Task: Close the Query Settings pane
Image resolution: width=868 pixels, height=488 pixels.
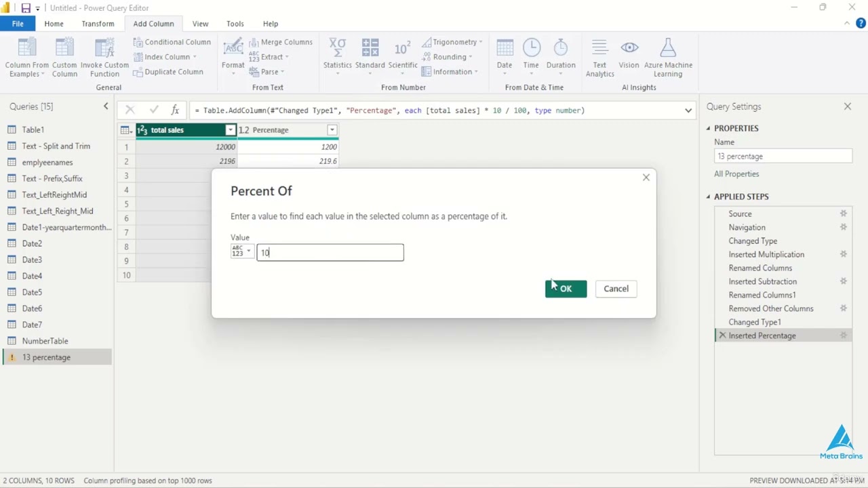Action: coord(848,106)
